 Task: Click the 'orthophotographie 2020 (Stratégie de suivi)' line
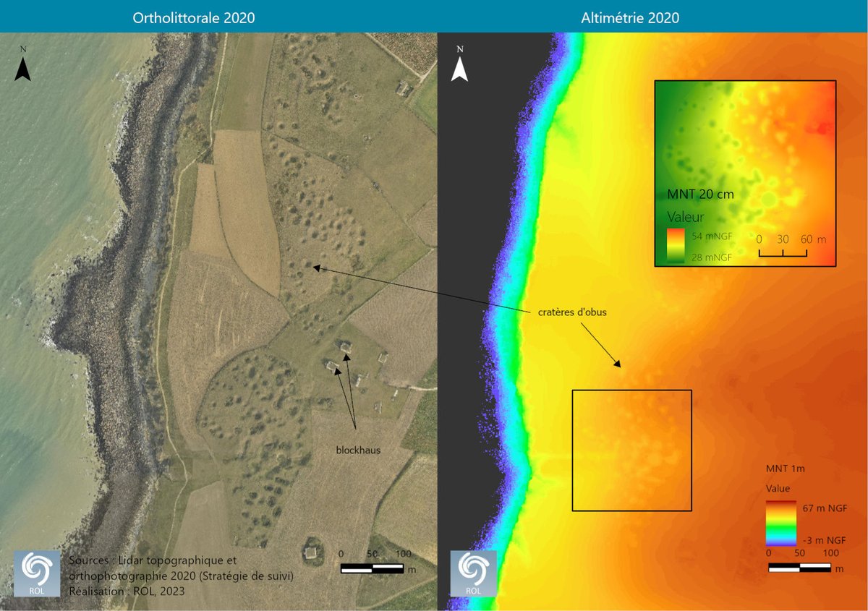point(181,576)
